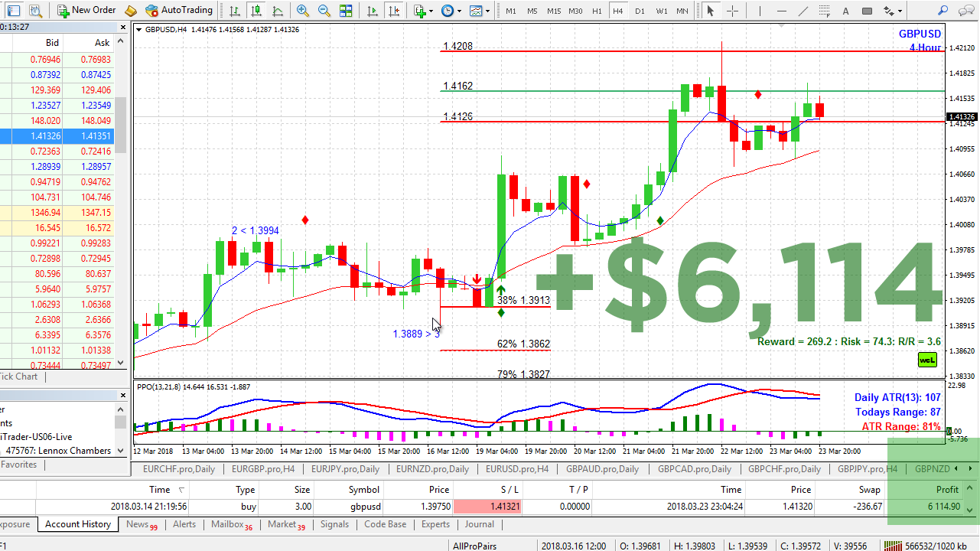Toggle the Data Window icon
980x551 pixels.
pyautogui.click(x=35, y=11)
